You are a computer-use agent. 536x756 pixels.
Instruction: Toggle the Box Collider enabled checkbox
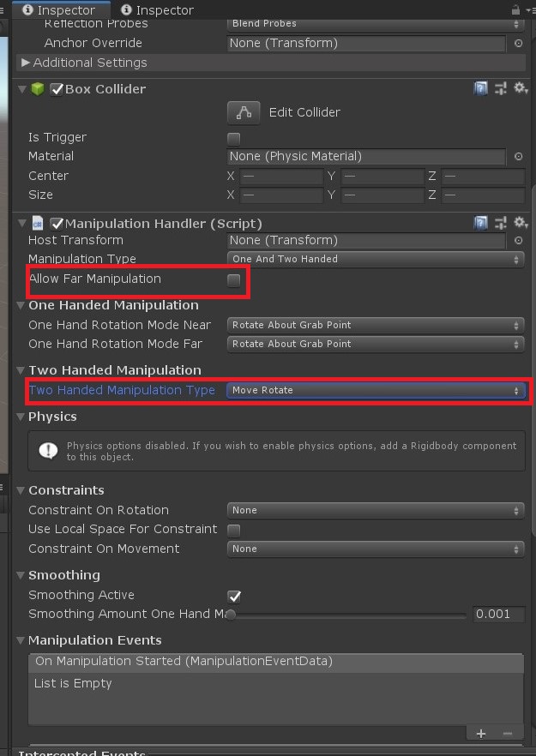click(57, 89)
